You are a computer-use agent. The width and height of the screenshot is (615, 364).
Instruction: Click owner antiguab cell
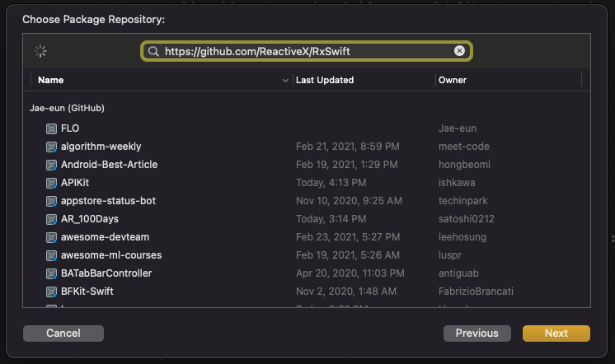(458, 273)
